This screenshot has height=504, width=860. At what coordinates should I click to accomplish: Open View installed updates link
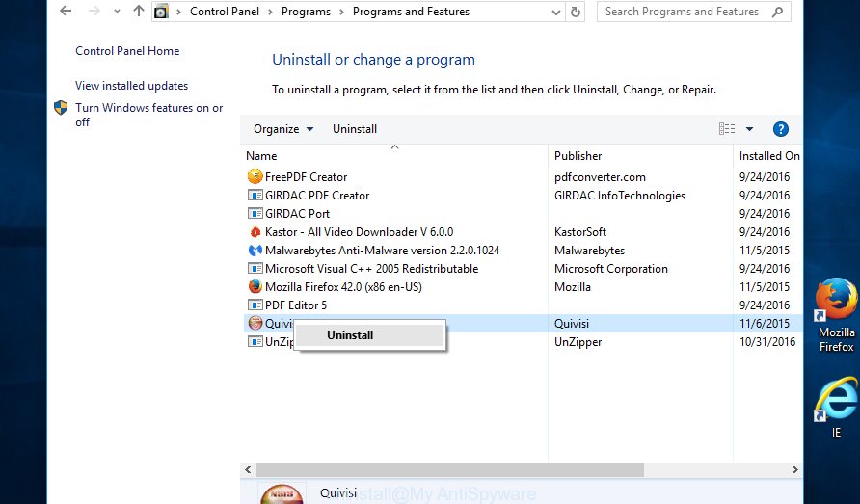pos(131,86)
